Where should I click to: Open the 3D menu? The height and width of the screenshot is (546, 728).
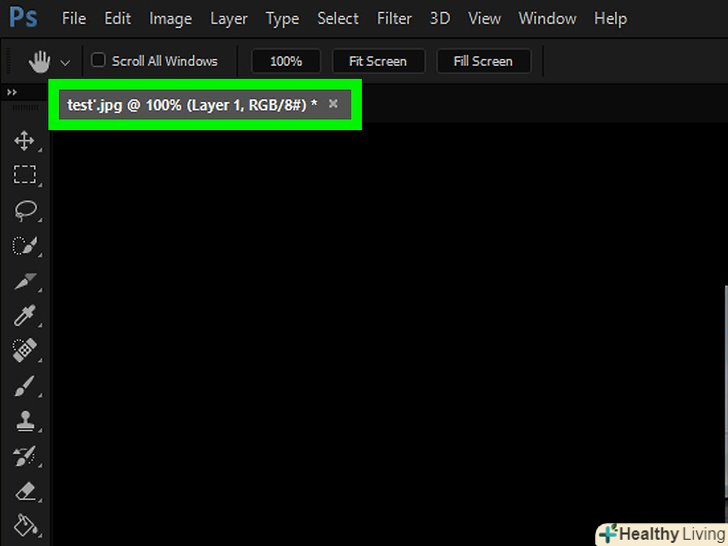(440, 19)
